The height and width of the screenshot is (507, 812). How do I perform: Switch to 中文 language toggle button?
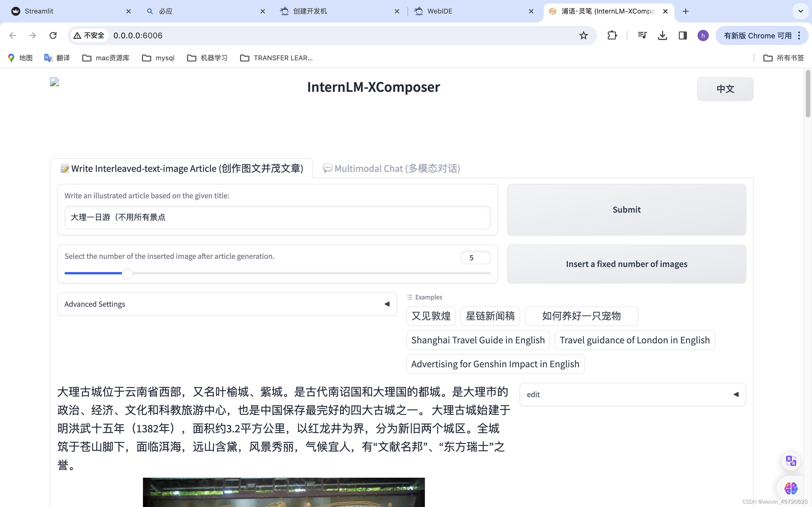(725, 89)
